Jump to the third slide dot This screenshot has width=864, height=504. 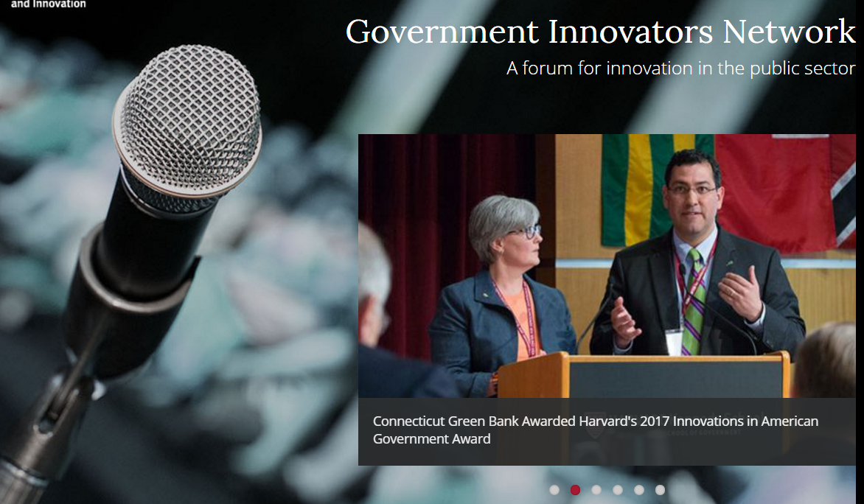coord(596,489)
